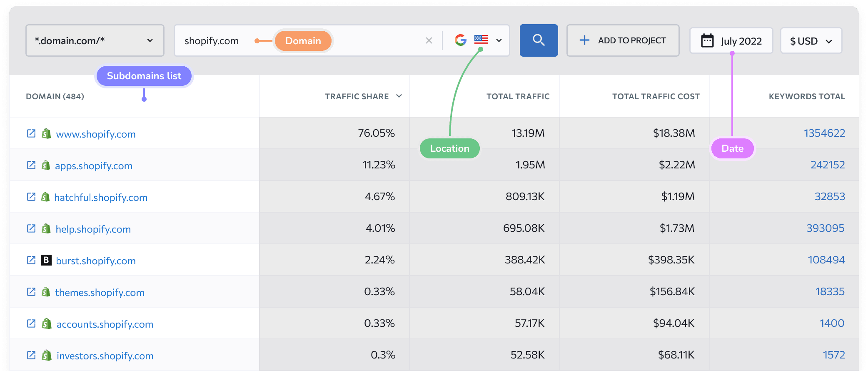Click the Shopify favicon beside themes.shopify.com
The width and height of the screenshot is (868, 371).
point(46,292)
